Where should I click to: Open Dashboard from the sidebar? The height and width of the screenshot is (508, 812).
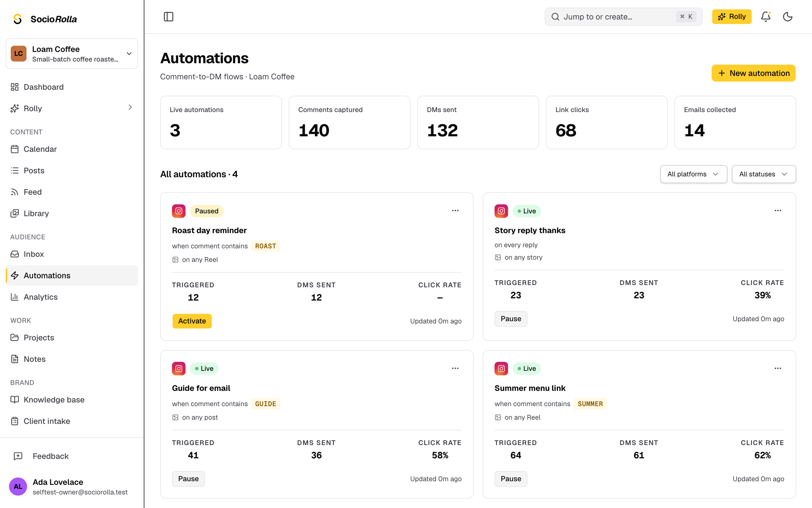72,87
